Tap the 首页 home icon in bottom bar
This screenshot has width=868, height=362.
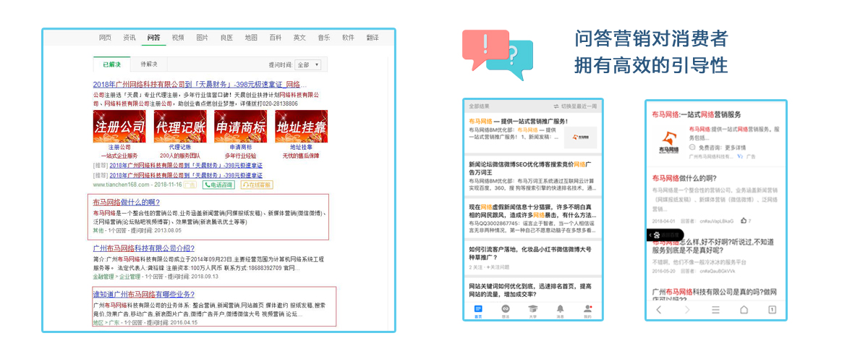tap(478, 310)
